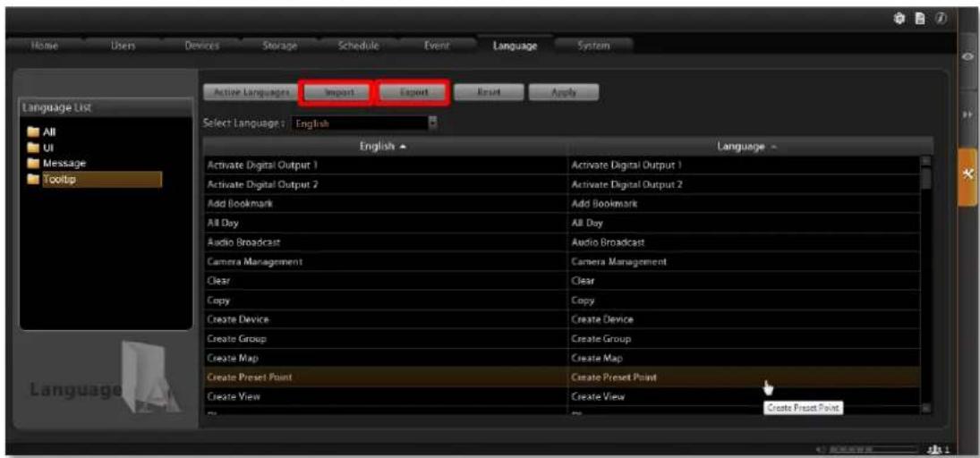Screen dimensions: 980x458
Task: Edit Language cell Clear
Action: 744,281
